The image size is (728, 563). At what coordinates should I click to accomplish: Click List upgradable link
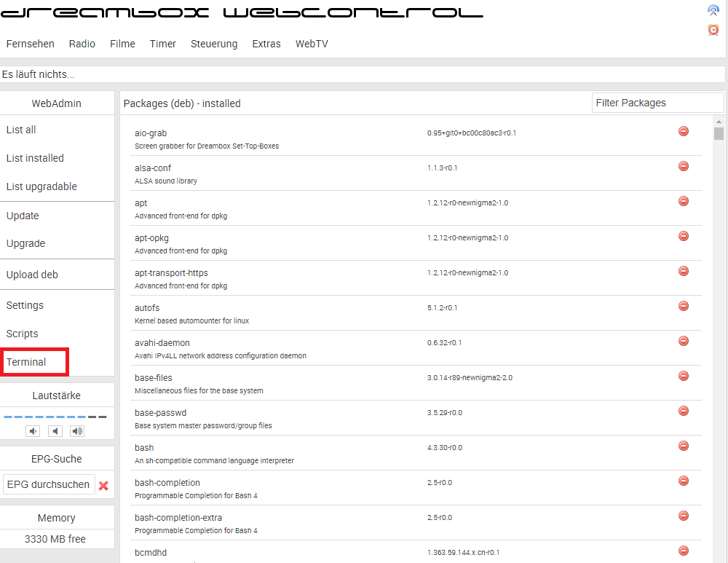[41, 186]
